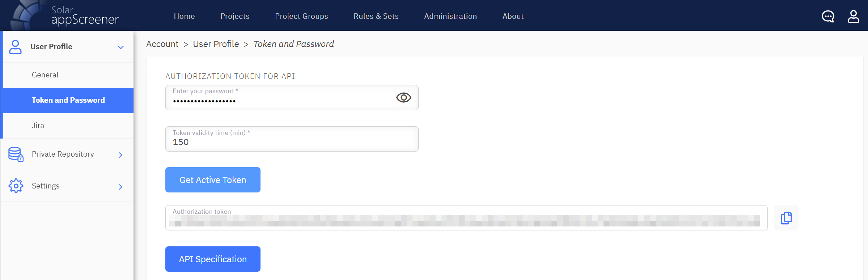The image size is (868, 280).
Task: Click the Token validity time field
Action: (292, 142)
